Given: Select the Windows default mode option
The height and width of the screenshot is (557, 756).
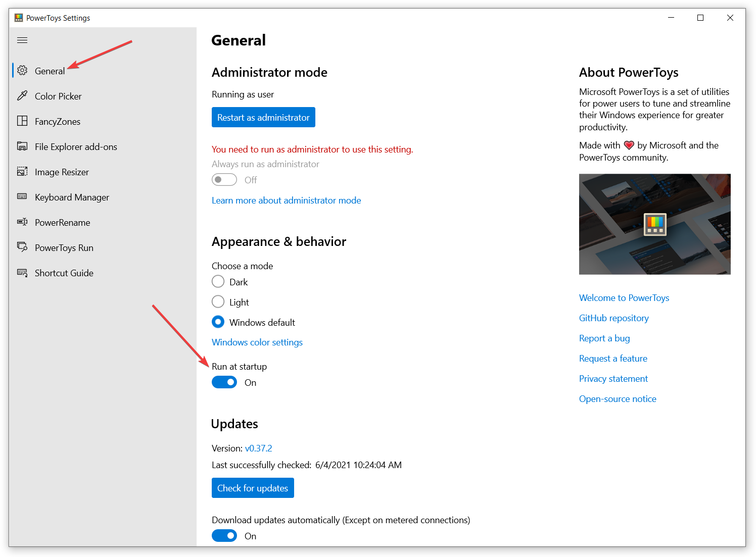Looking at the screenshot, I should [x=218, y=322].
